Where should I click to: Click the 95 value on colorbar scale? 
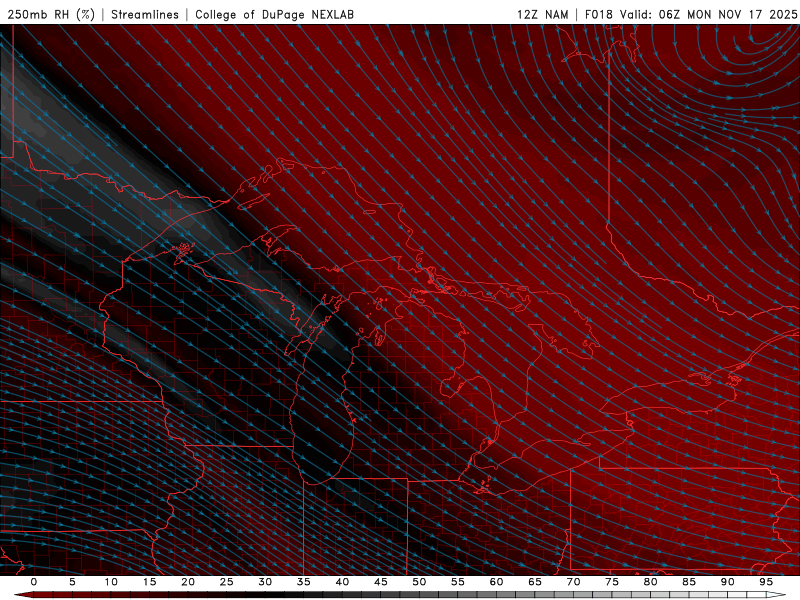[766, 582]
